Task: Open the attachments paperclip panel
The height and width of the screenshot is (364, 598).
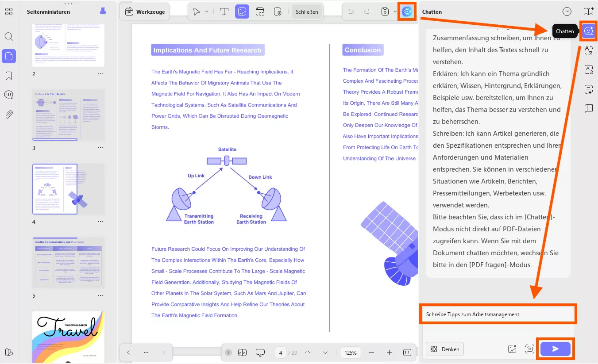Action: click(x=9, y=115)
